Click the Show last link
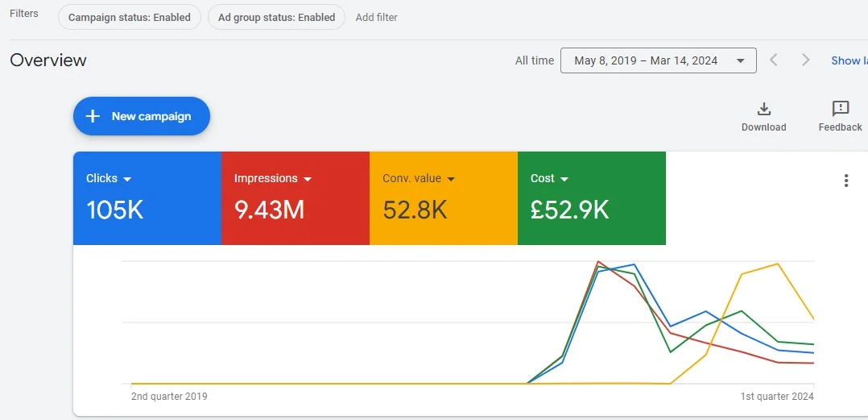The height and width of the screenshot is (420, 868). tap(849, 60)
